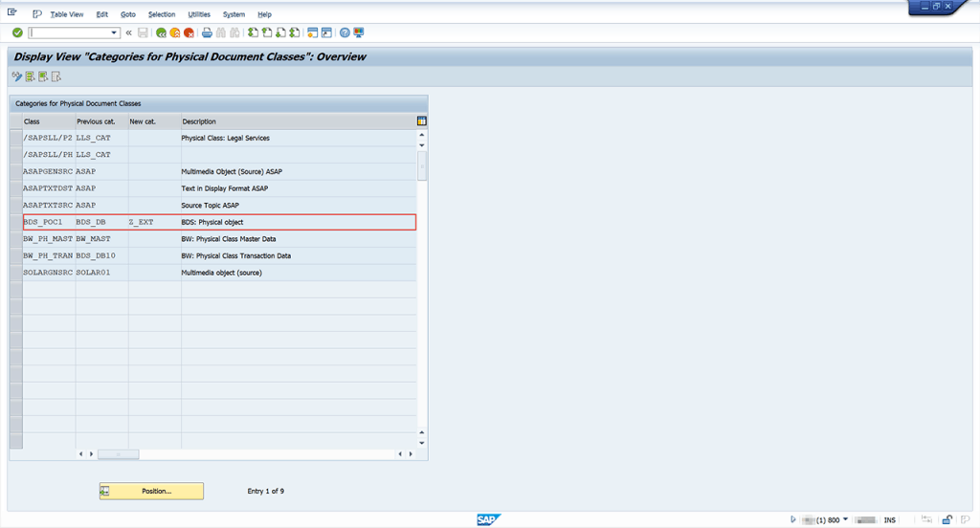Go to First Page icon
980x528 pixels.
[x=253, y=33]
